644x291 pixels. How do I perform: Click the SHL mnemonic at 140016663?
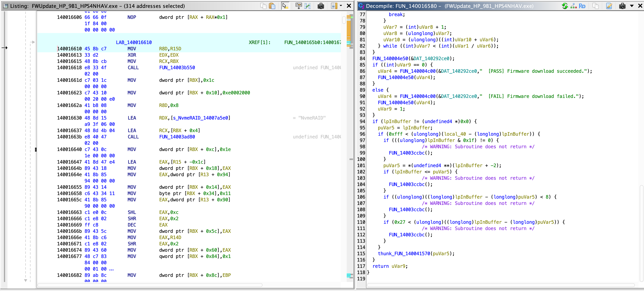coord(132,212)
